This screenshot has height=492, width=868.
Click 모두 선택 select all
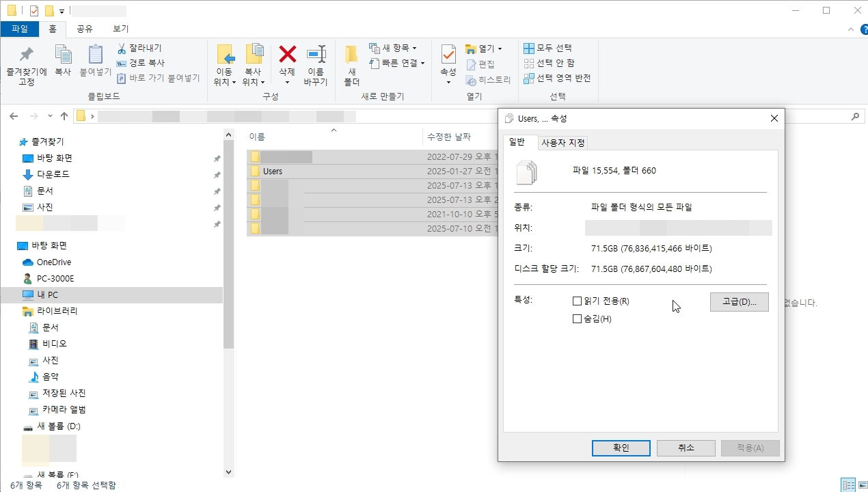547,48
